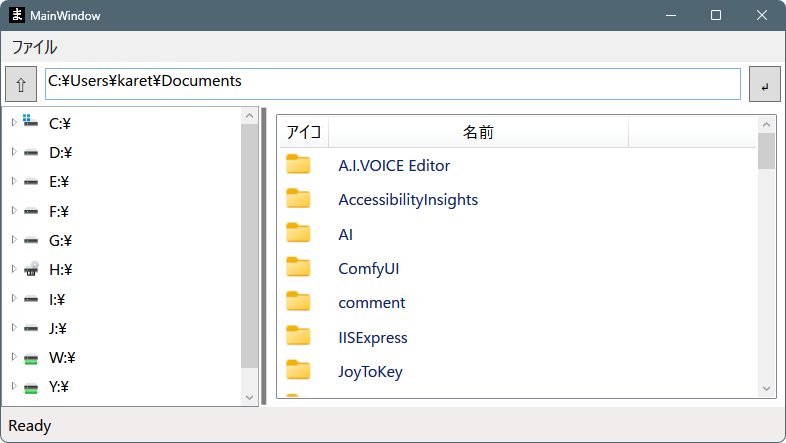The width and height of the screenshot is (786, 443).
Task: Click the file list scrollbar up arrow
Action: tap(766, 124)
